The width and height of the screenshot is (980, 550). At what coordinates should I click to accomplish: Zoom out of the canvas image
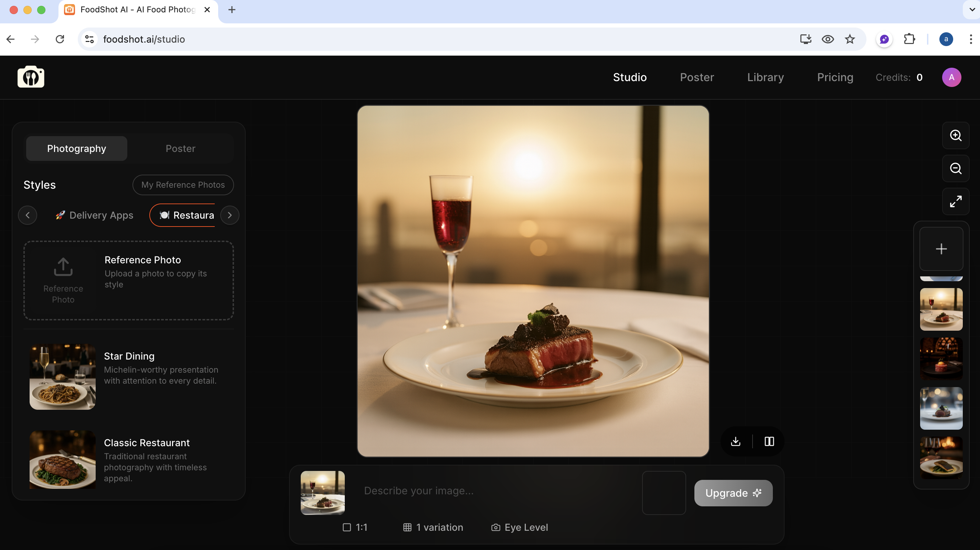pos(955,168)
